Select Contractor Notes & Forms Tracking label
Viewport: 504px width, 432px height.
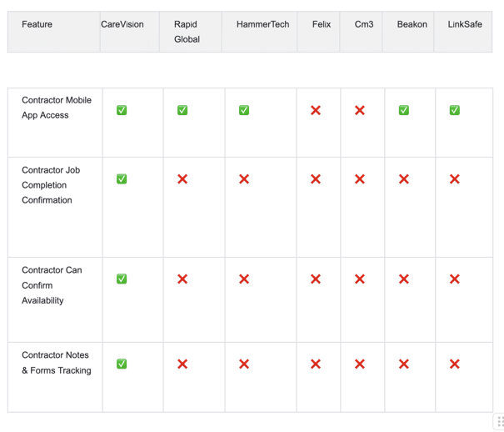pyautogui.click(x=57, y=363)
